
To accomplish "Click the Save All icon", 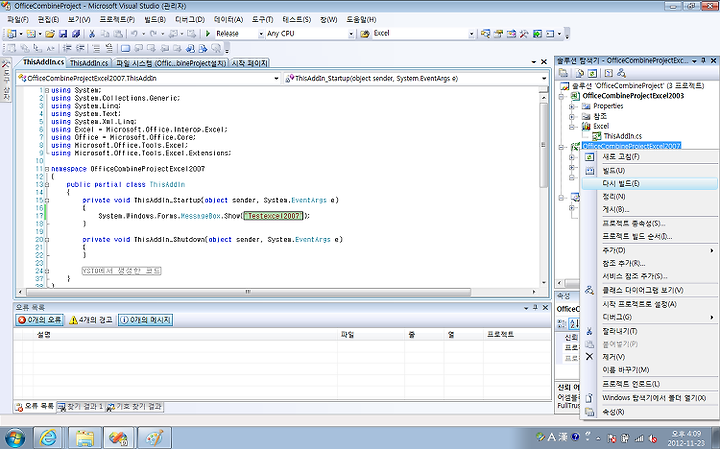I will (76, 34).
